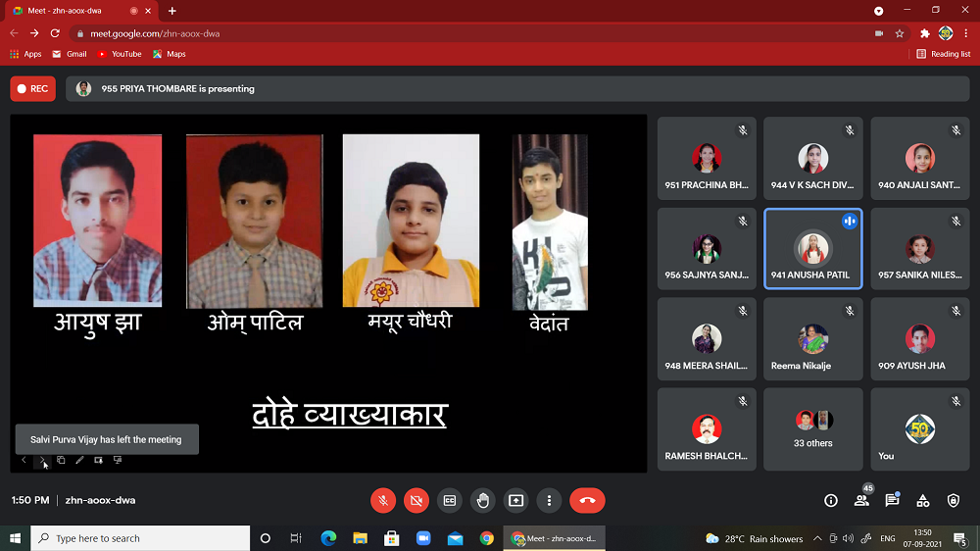Select the 941 ANUSHA PATIL video tile
This screenshot has width=980, height=551.
pos(813,249)
